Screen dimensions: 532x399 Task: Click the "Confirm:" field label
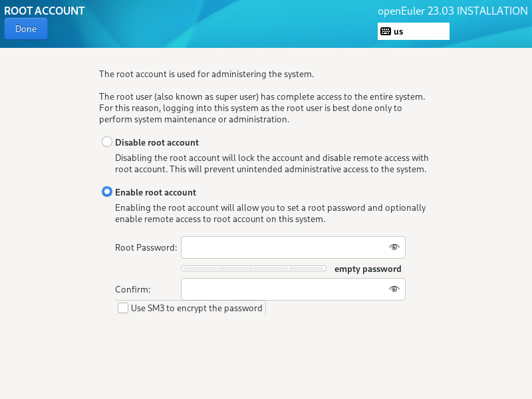point(133,289)
